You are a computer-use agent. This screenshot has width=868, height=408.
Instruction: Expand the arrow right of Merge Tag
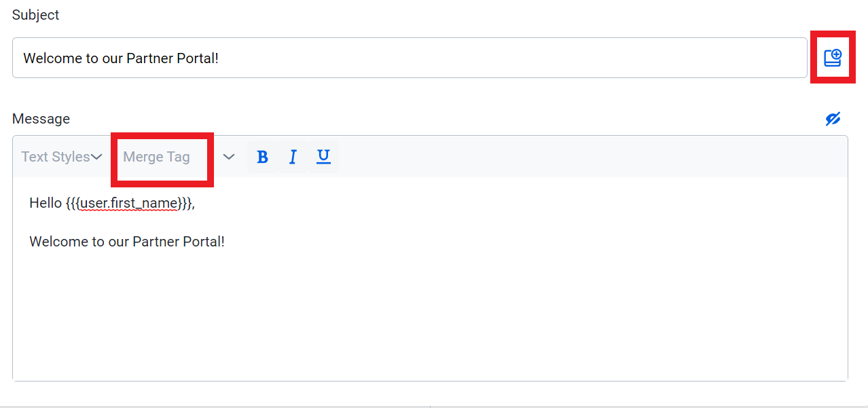[x=229, y=157]
